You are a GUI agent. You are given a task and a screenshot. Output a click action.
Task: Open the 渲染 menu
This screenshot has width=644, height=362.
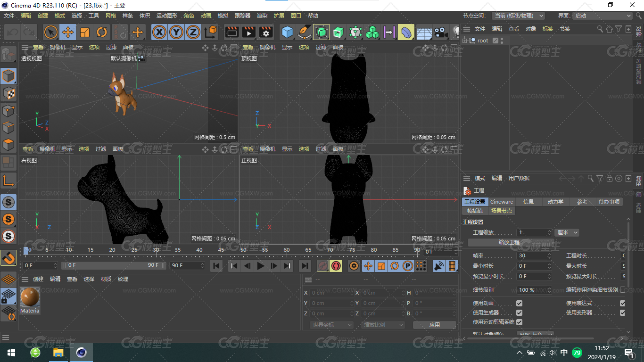pyautogui.click(x=262, y=16)
